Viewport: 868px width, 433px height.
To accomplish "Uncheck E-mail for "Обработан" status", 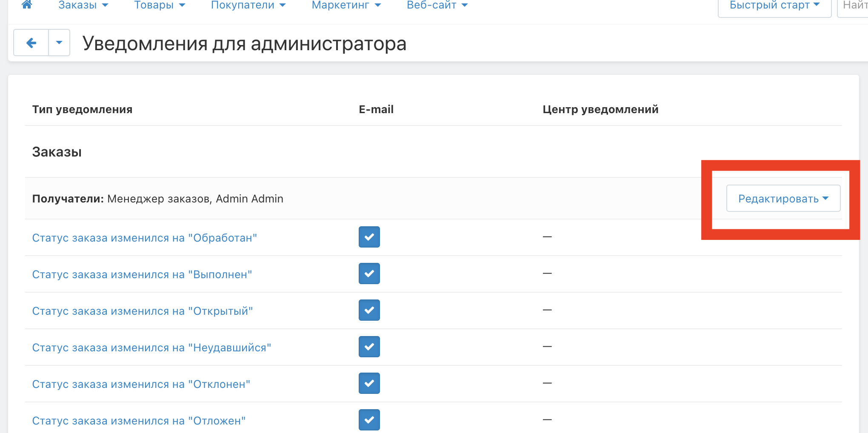I will (369, 237).
